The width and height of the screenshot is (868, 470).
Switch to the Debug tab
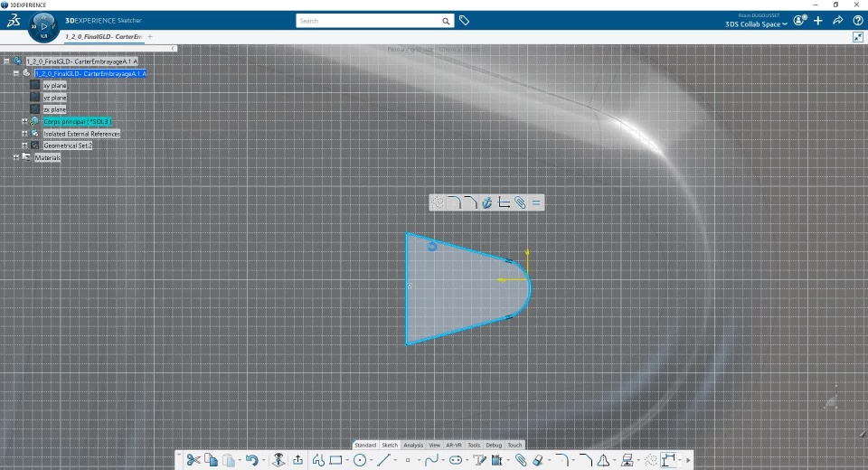click(494, 445)
